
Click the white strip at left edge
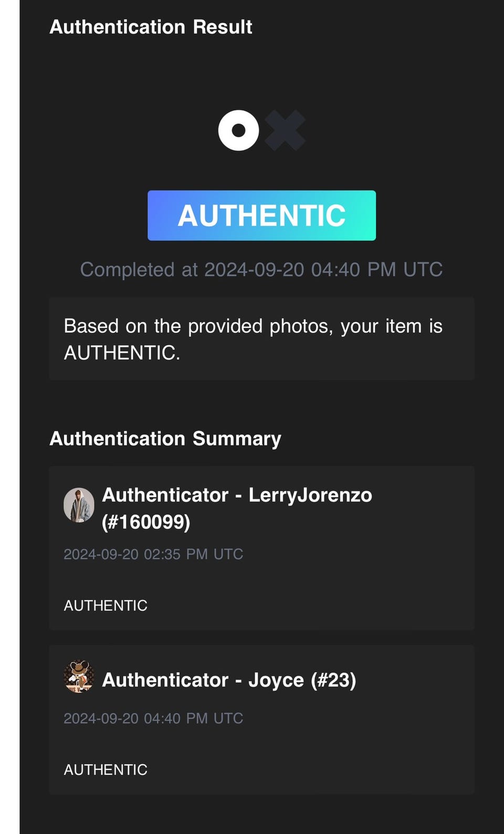click(x=9, y=417)
